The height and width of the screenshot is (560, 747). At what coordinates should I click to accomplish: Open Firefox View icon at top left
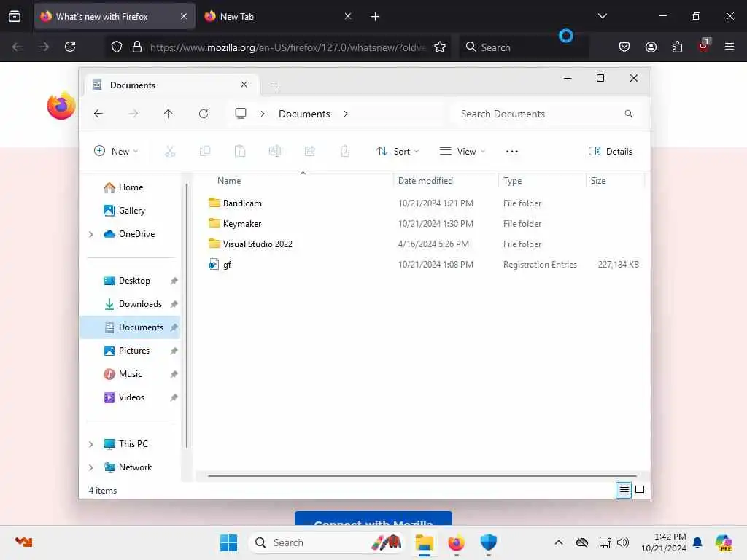15,16
